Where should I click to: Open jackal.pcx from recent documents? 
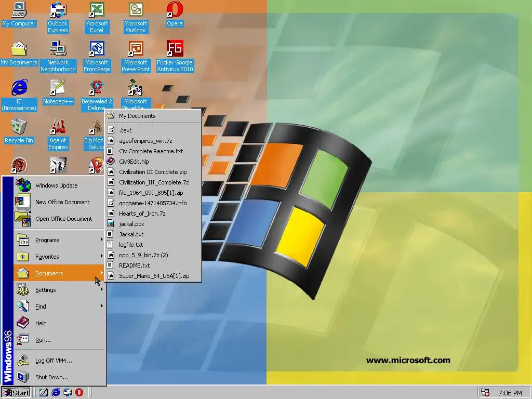pyautogui.click(x=153, y=224)
